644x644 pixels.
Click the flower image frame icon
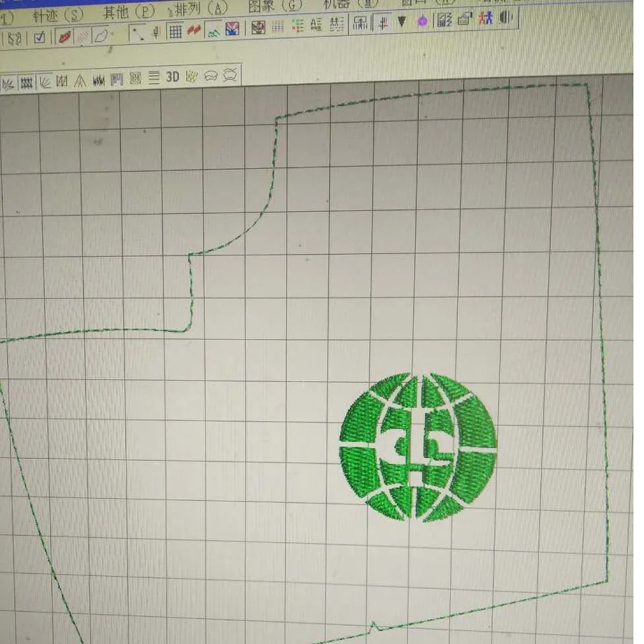pos(258,28)
